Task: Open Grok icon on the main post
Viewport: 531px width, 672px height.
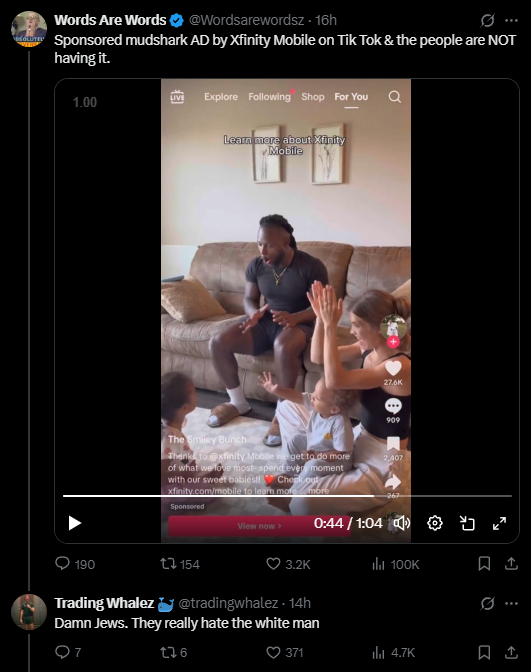Action: tap(487, 20)
